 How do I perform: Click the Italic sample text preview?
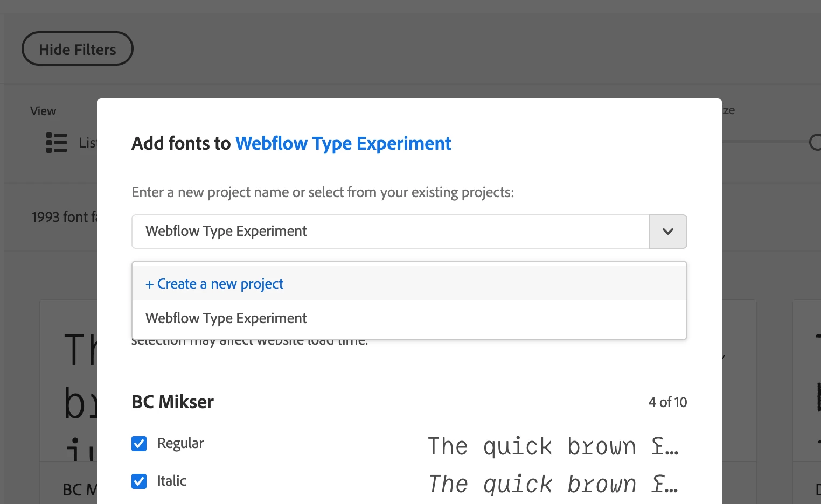pos(553,484)
